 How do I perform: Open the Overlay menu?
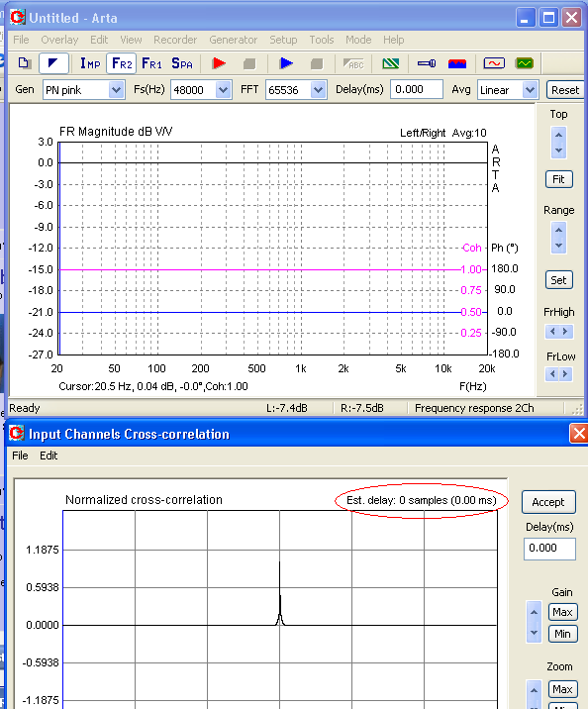pos(59,40)
